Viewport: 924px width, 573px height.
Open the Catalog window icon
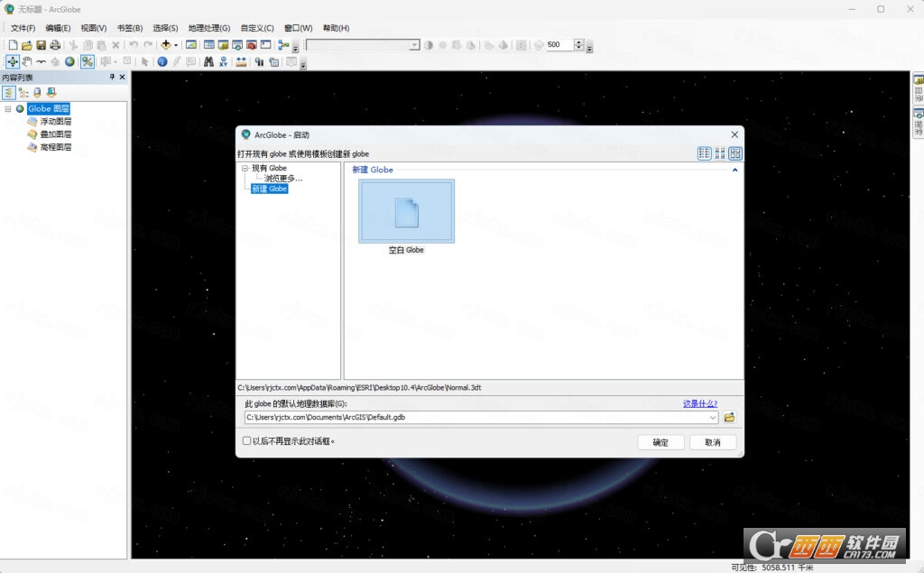point(223,45)
